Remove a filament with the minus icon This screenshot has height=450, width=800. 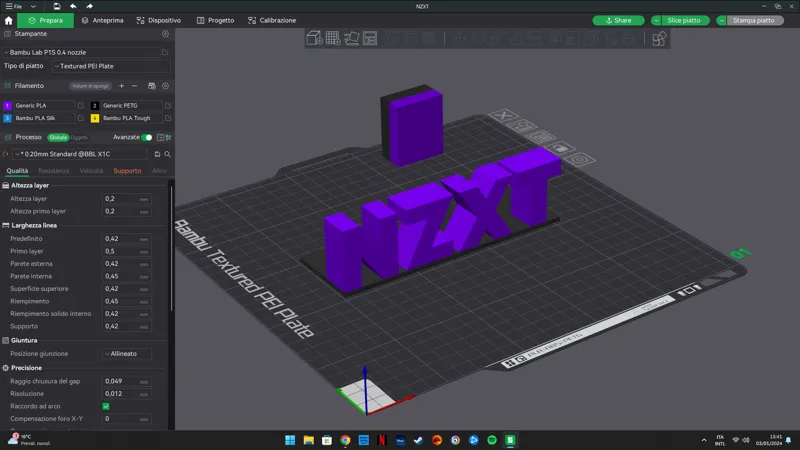tap(135, 86)
